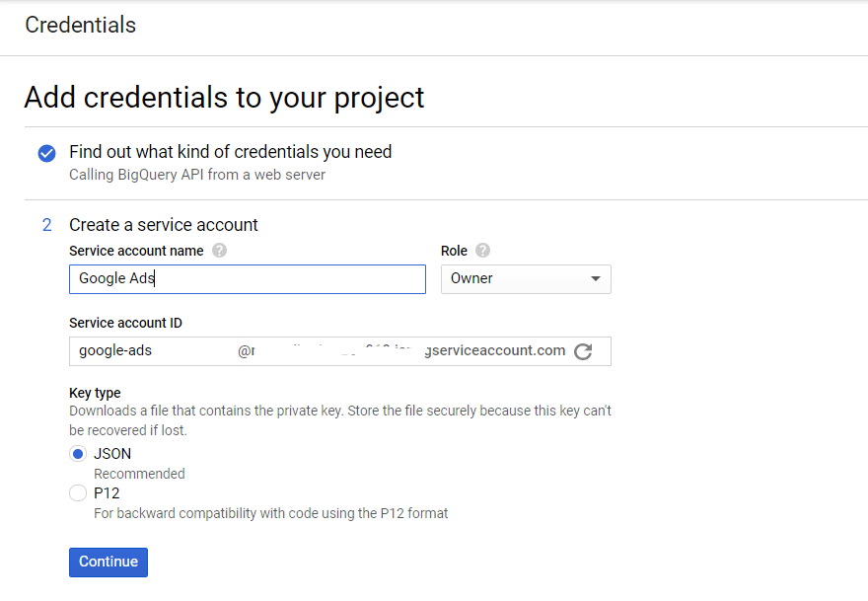This screenshot has width=868, height=601.
Task: Click help icon beside Service account name
Action: [x=219, y=251]
